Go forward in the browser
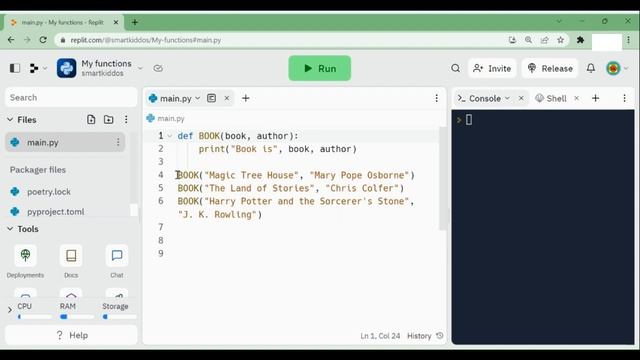The image size is (640, 360). click(x=27, y=40)
